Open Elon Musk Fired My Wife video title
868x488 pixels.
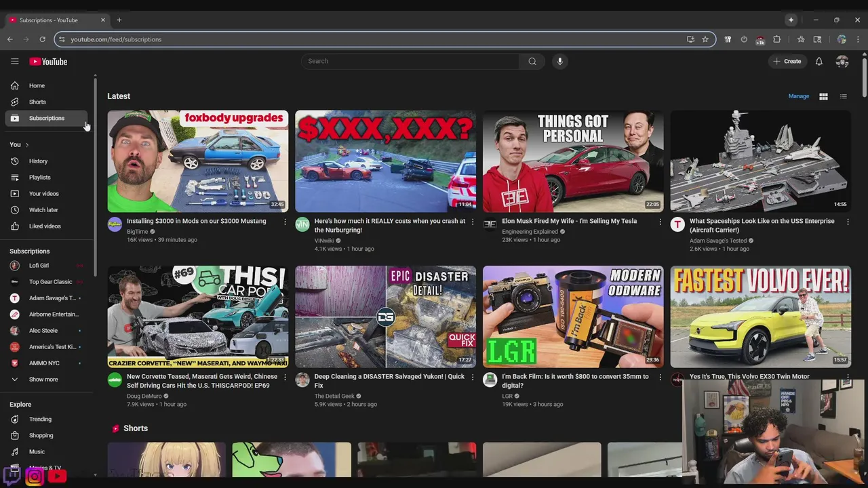(x=569, y=221)
